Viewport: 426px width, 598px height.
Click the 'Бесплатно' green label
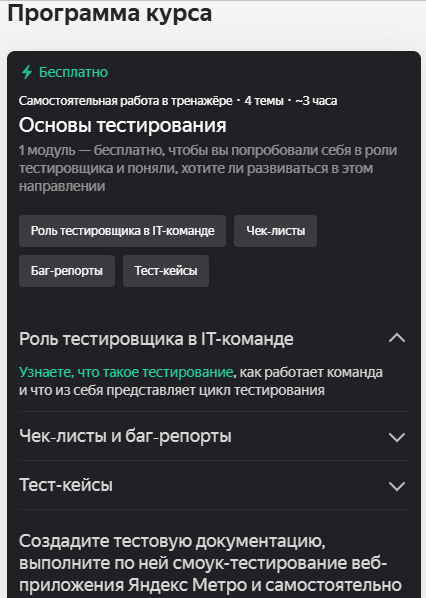(x=74, y=72)
